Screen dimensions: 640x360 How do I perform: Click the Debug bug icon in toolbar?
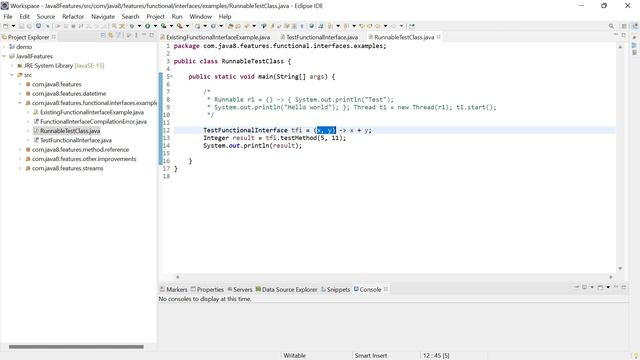[132, 26]
